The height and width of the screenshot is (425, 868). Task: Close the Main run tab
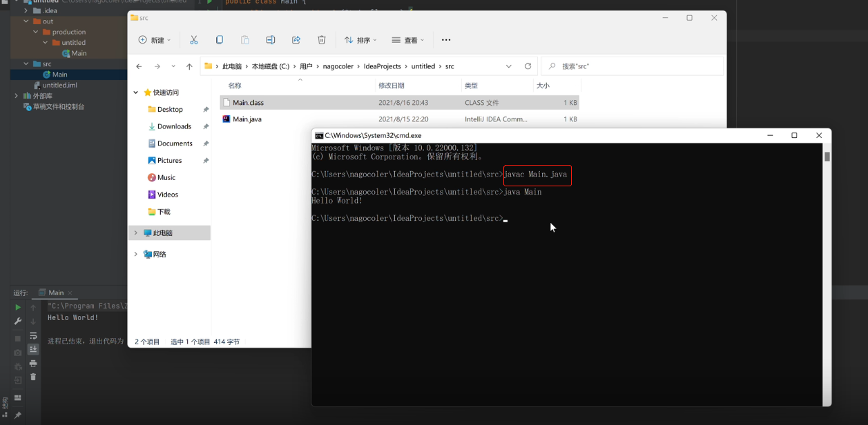click(70, 293)
